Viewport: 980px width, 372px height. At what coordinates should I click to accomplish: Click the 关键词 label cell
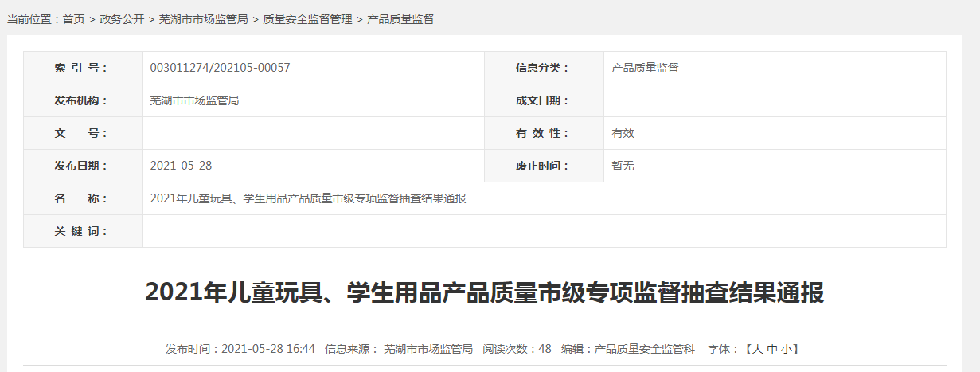pyautogui.click(x=83, y=231)
